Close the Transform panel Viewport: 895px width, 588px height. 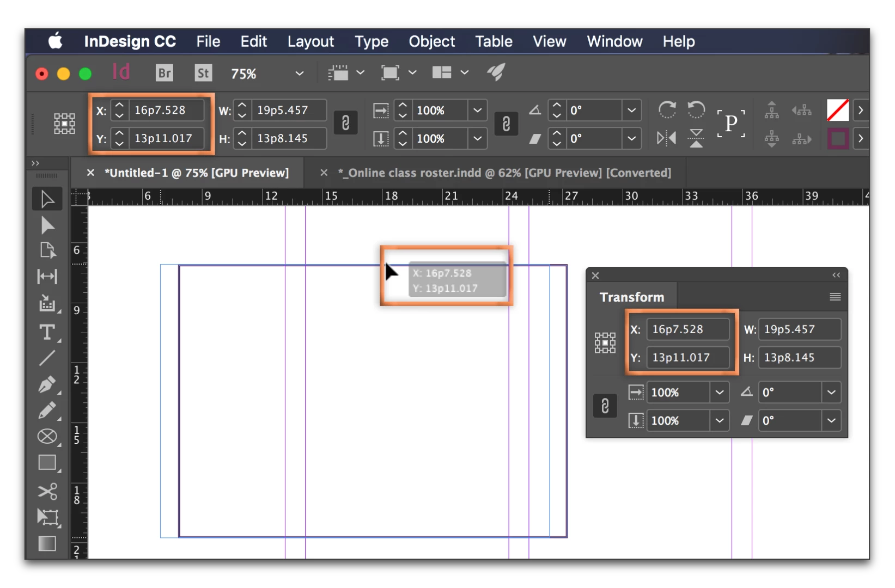pos(595,275)
